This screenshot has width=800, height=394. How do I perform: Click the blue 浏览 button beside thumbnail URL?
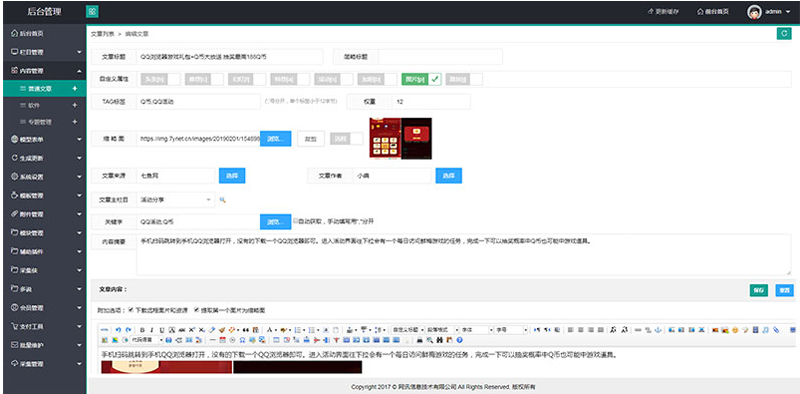(276, 138)
